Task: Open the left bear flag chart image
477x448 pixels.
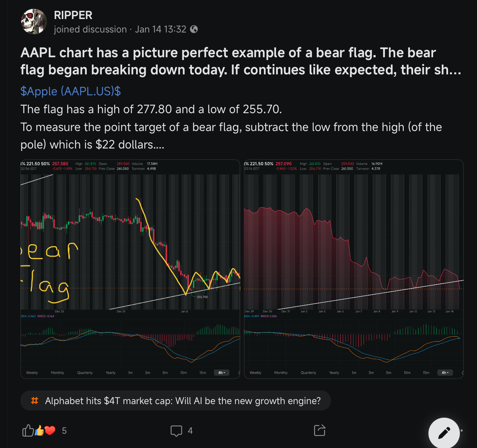Action: click(130, 269)
